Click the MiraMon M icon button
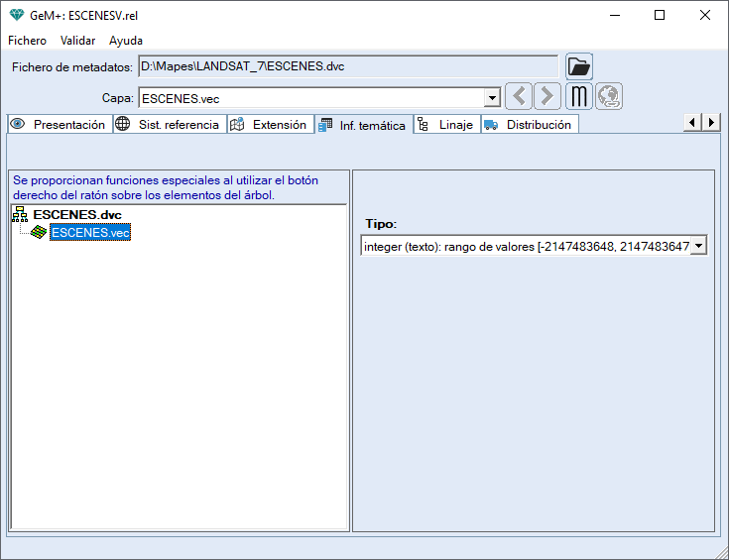This screenshot has width=729, height=560. (579, 97)
